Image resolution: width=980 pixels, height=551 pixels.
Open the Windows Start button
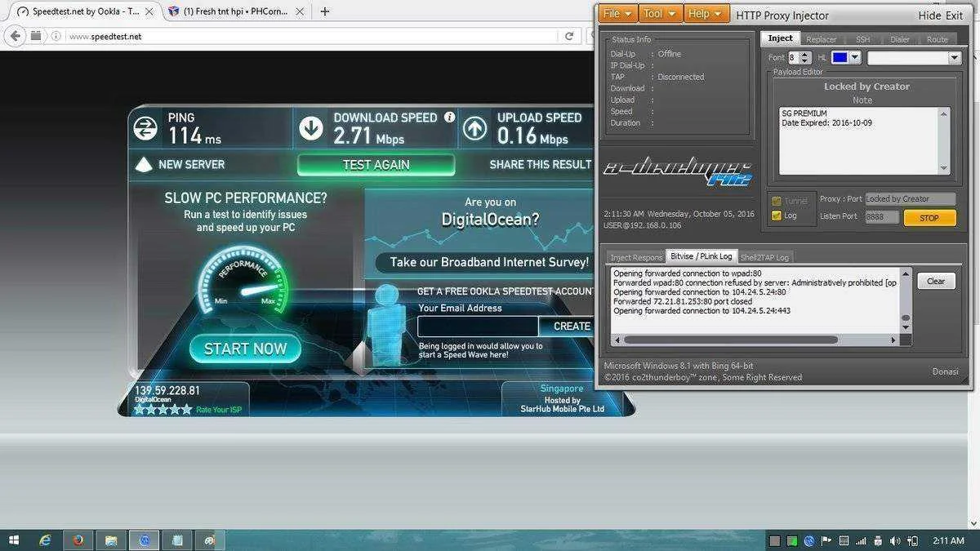point(14,540)
